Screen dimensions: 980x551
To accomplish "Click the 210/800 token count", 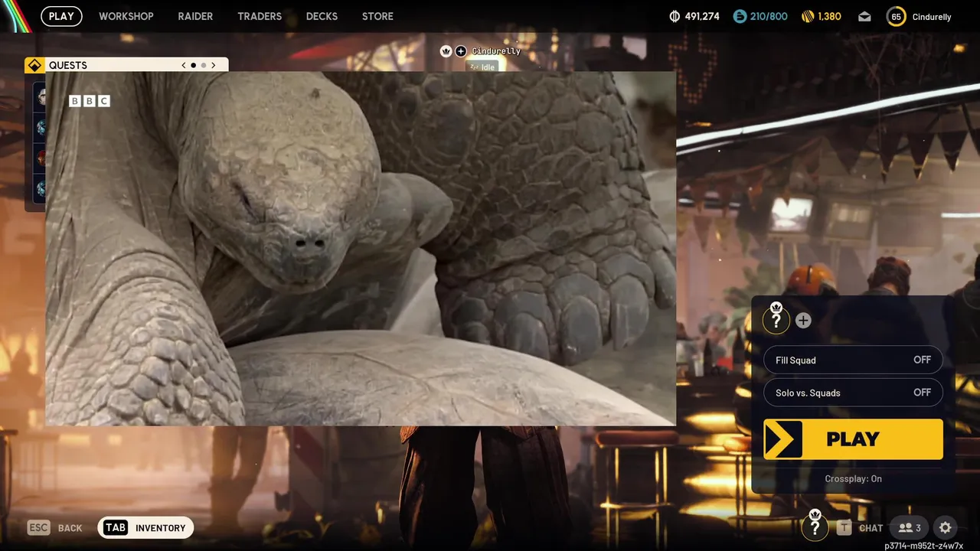I will [769, 16].
